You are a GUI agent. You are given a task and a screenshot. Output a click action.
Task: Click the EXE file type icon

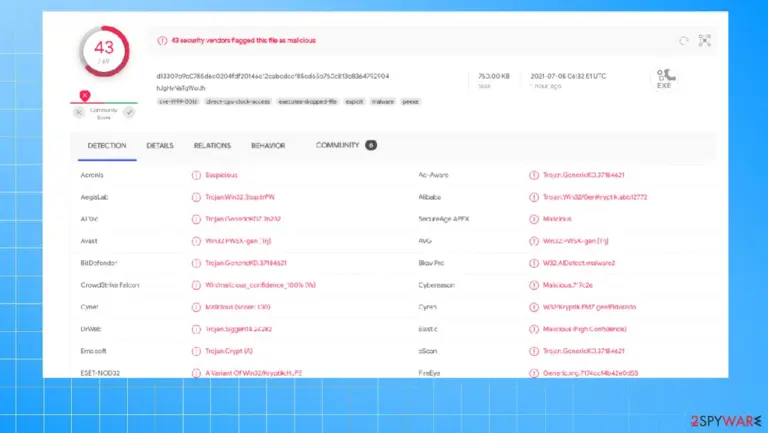tap(665, 79)
